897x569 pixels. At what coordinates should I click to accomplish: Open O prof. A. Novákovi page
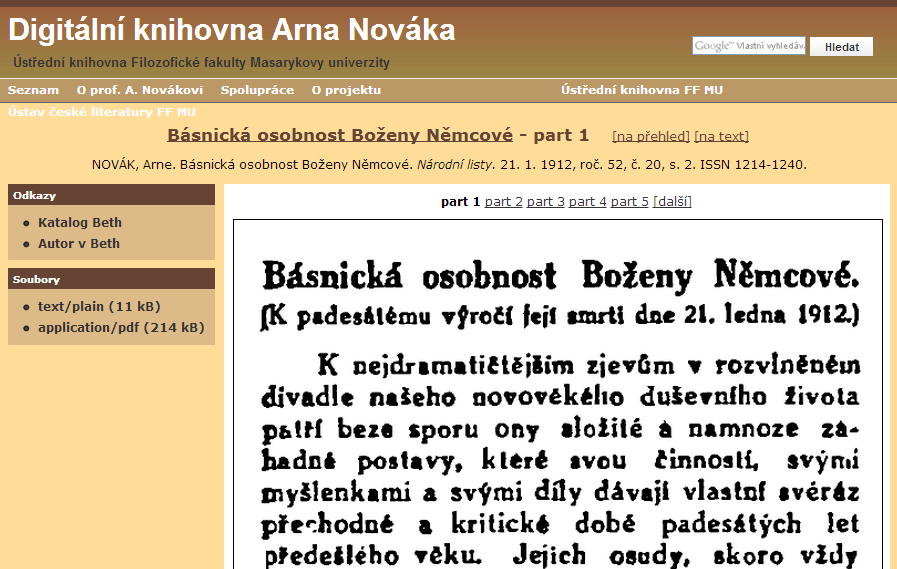[140, 90]
